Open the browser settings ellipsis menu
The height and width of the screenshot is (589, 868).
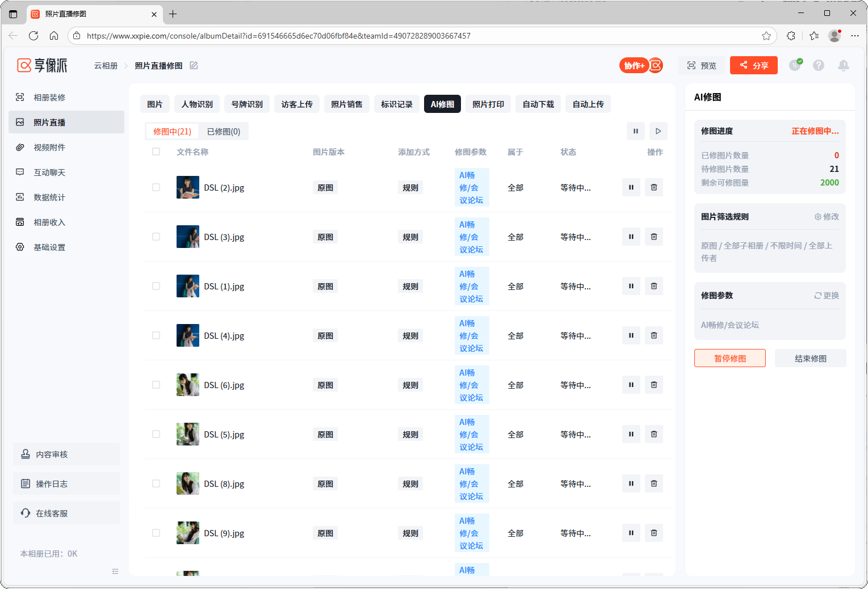[854, 36]
